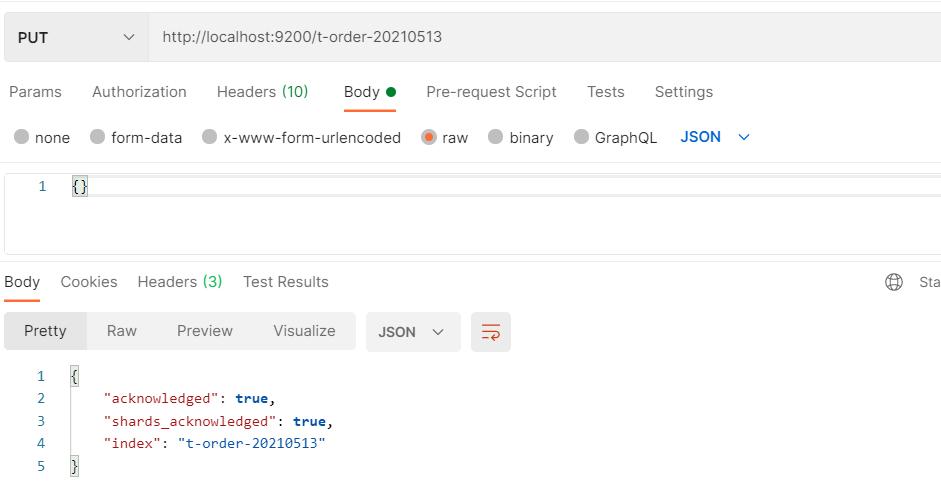Select the form-data radio option
Screen dimensions: 941x494
coord(98,137)
